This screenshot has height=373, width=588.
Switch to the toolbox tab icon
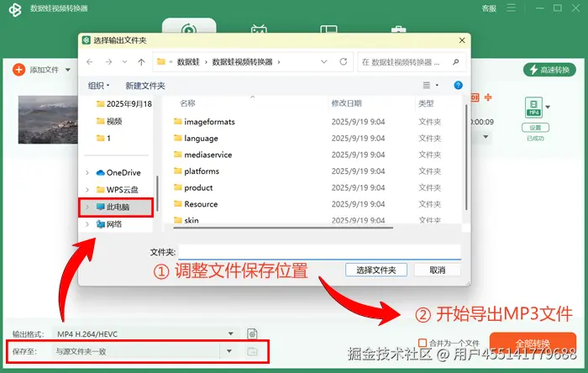(398, 29)
